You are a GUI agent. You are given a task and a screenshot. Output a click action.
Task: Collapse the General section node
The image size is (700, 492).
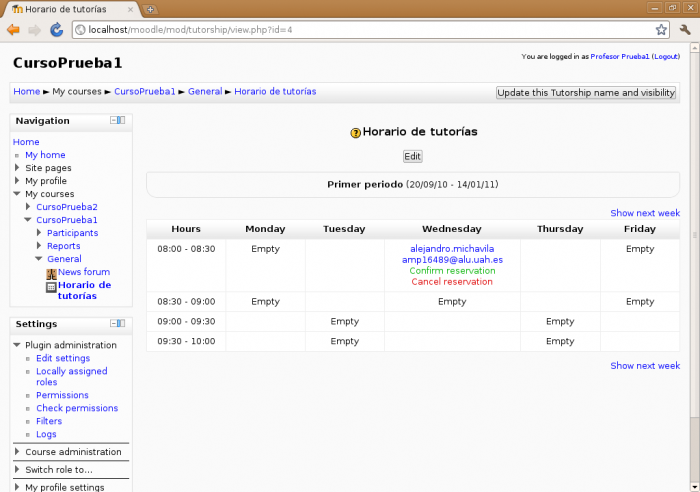tap(39, 259)
